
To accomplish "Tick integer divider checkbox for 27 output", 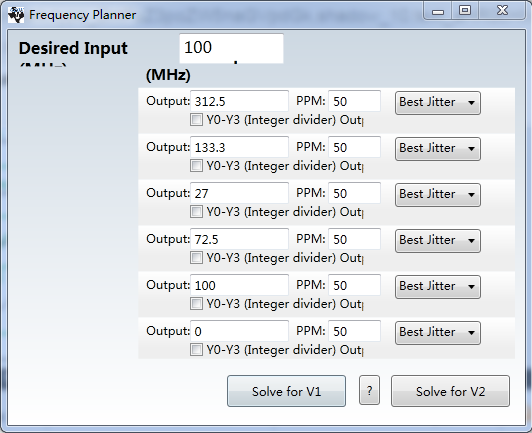I will coord(196,212).
